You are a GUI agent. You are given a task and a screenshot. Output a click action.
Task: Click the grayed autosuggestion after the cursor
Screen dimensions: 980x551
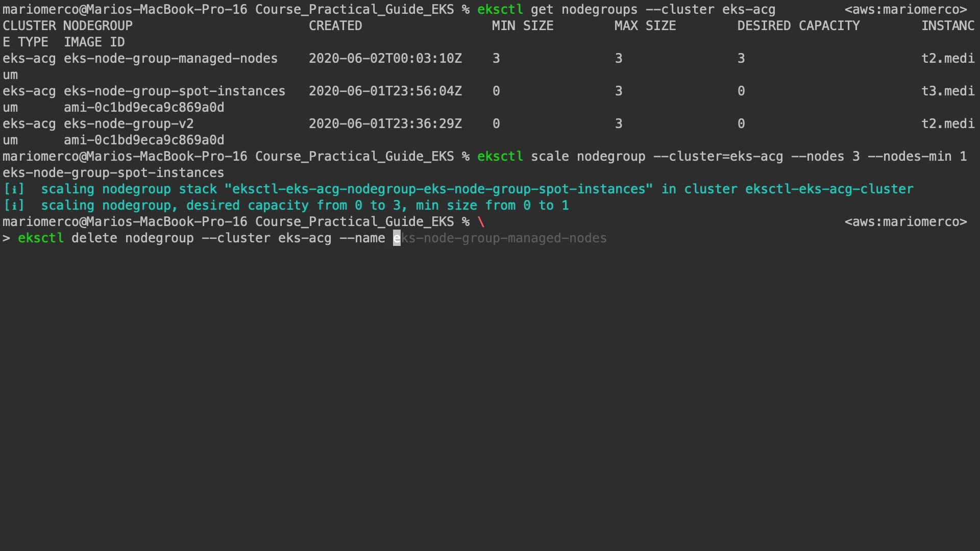504,238
